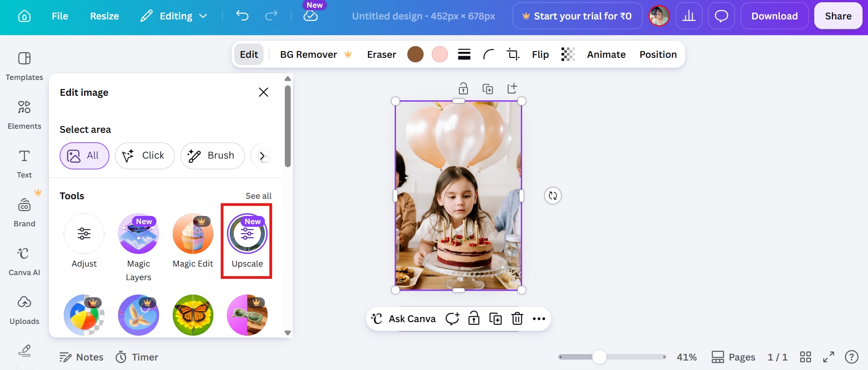The height and width of the screenshot is (370, 868).
Task: Open the Magic Layers tool
Action: (x=138, y=248)
